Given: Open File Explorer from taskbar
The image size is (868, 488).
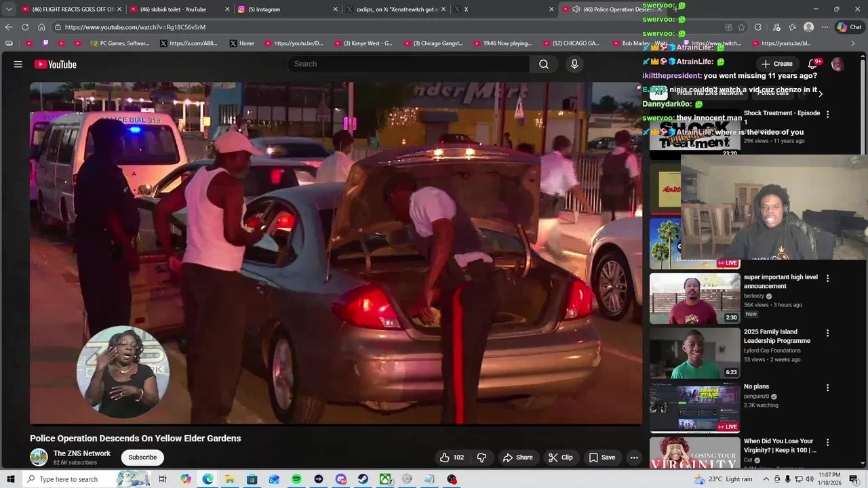Looking at the screenshot, I should coord(230,479).
